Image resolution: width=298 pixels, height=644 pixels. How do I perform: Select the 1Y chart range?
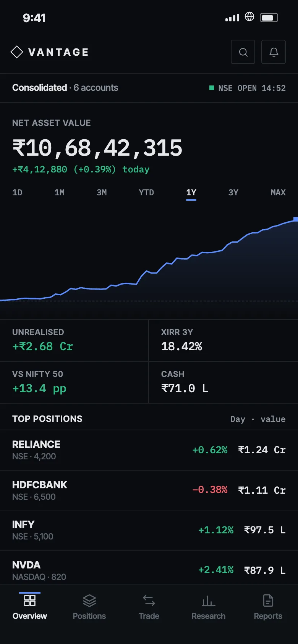pyautogui.click(x=191, y=192)
